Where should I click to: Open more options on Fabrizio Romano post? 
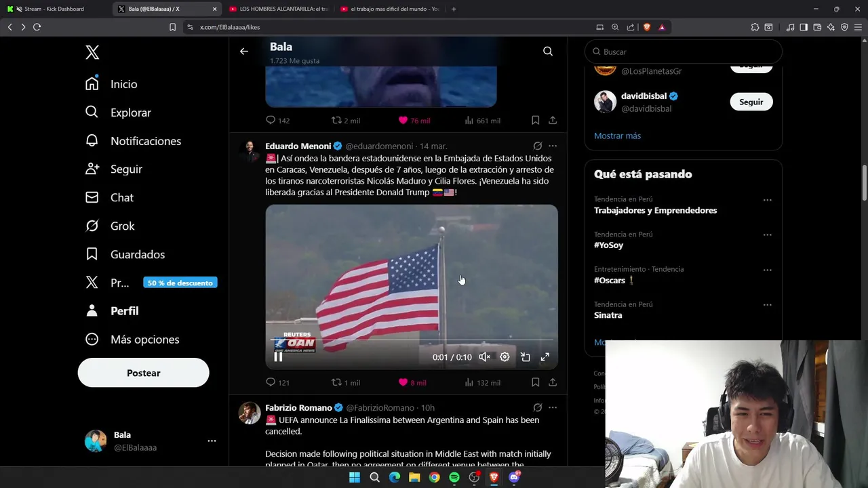click(x=553, y=407)
